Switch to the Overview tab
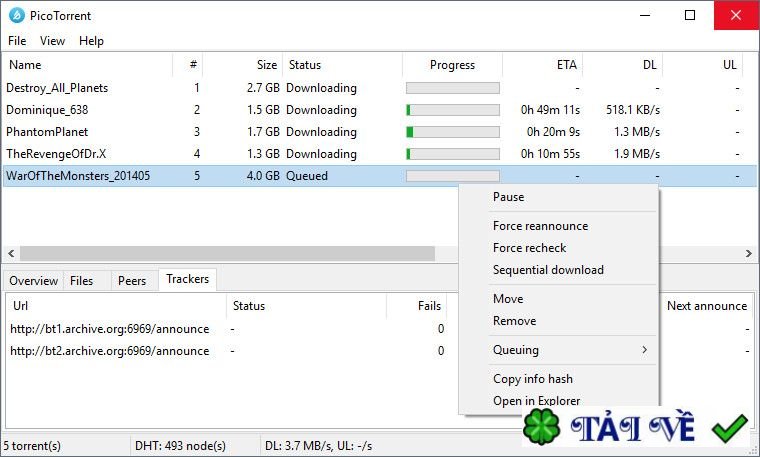The width and height of the screenshot is (760, 457). click(33, 281)
